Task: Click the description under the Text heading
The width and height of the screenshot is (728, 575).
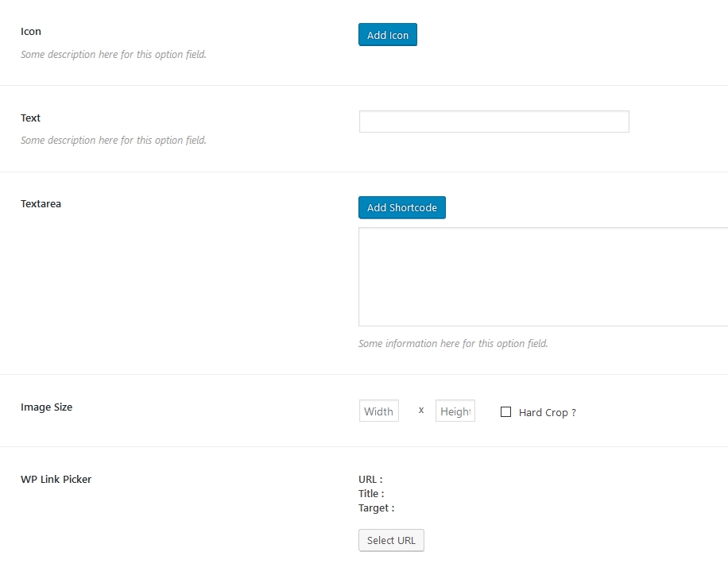Action: [114, 141]
